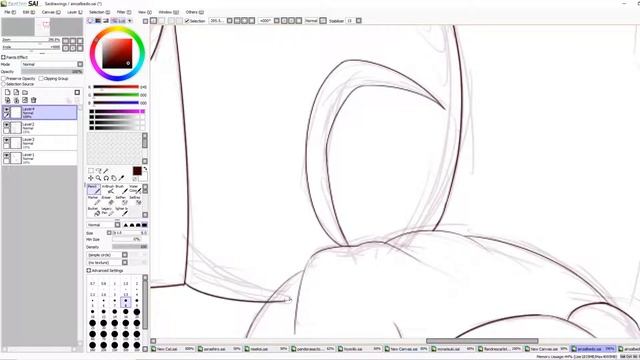This screenshot has height=360, width=640.
Task: Pick the flattest brush edge shape
Action: tap(144, 225)
